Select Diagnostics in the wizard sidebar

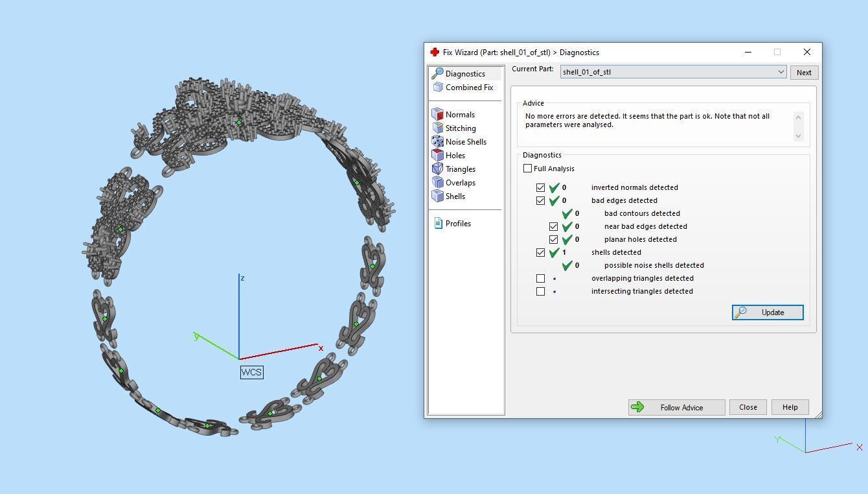pyautogui.click(x=465, y=74)
